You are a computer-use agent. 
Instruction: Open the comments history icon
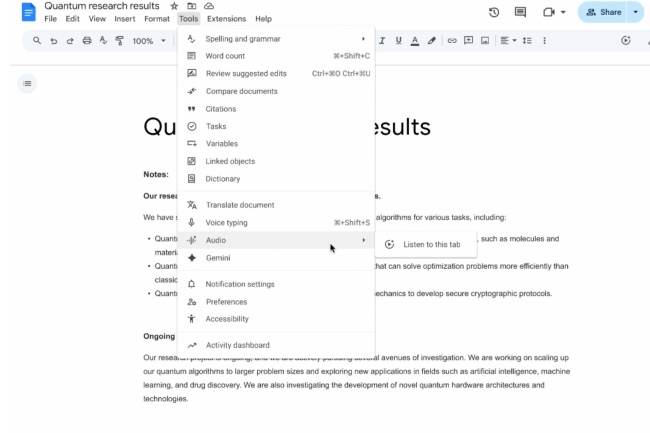520,12
